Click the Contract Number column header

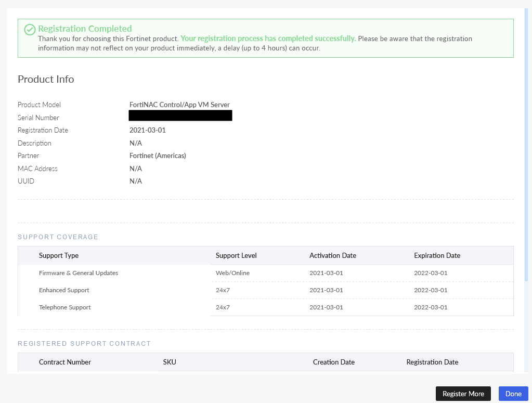[x=64, y=362]
